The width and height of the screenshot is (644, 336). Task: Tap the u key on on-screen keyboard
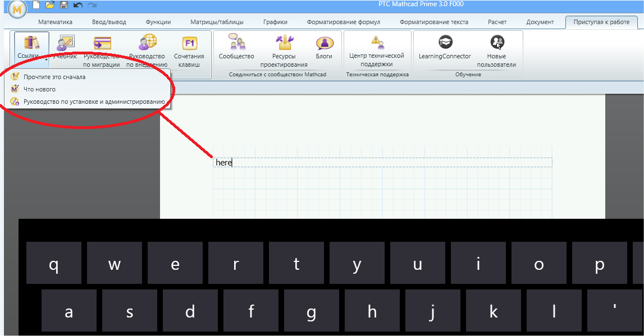coord(418,263)
